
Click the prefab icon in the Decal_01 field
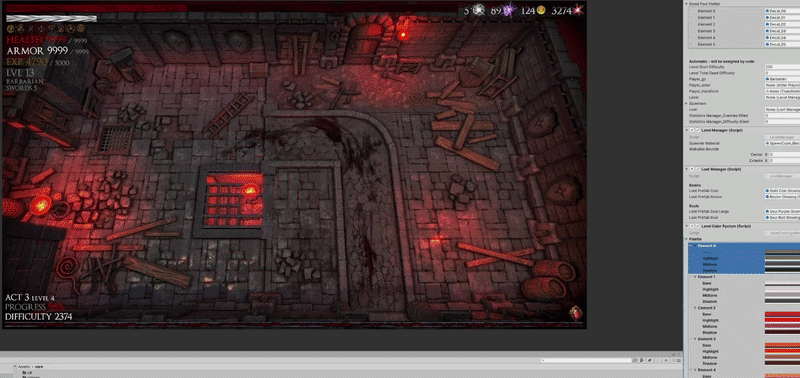point(768,17)
